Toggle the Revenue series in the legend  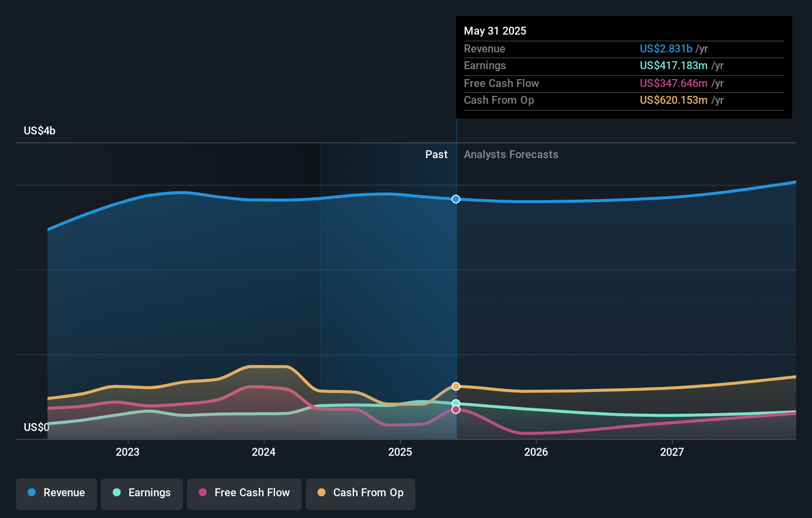tap(56, 494)
